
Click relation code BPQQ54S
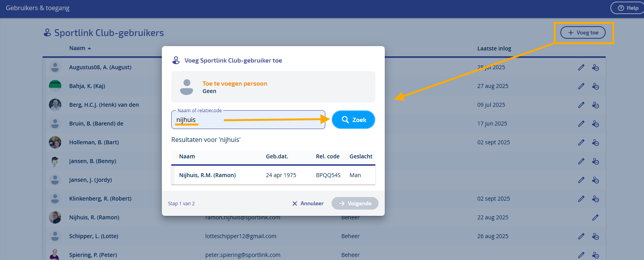click(328, 175)
